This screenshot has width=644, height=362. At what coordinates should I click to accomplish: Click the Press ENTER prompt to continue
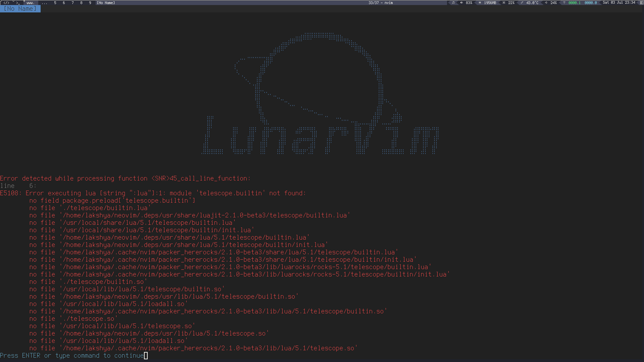pos(72,355)
